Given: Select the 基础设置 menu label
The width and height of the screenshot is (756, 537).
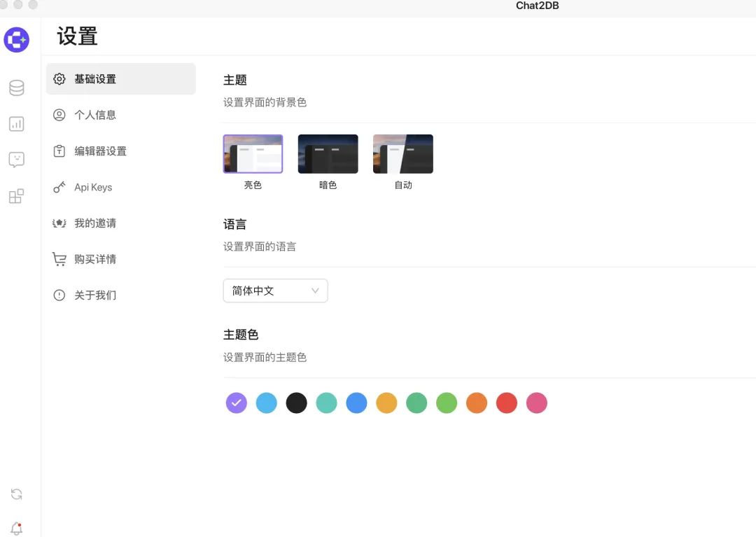Looking at the screenshot, I should [x=95, y=79].
